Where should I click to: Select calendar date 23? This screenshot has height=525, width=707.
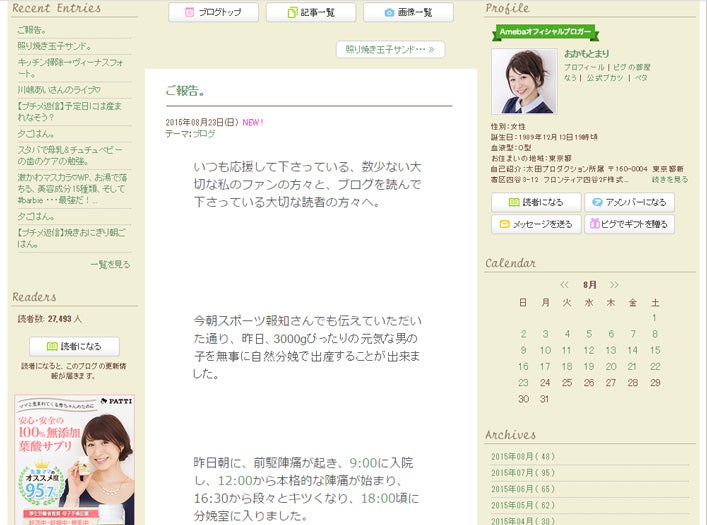pos(523,383)
